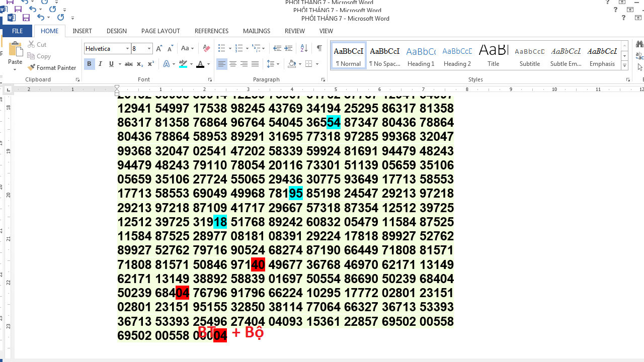The image size is (644, 362).
Task: Toggle Bold formatting
Action: point(89,64)
